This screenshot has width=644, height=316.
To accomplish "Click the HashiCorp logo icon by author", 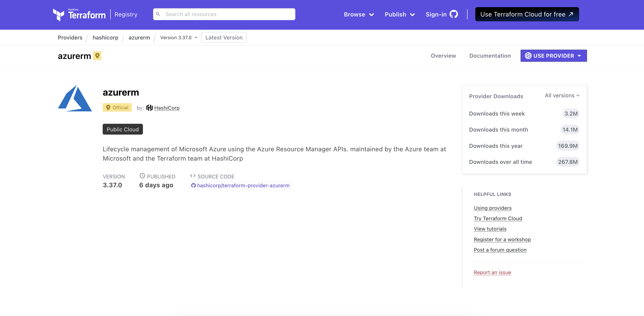I will 149,108.
